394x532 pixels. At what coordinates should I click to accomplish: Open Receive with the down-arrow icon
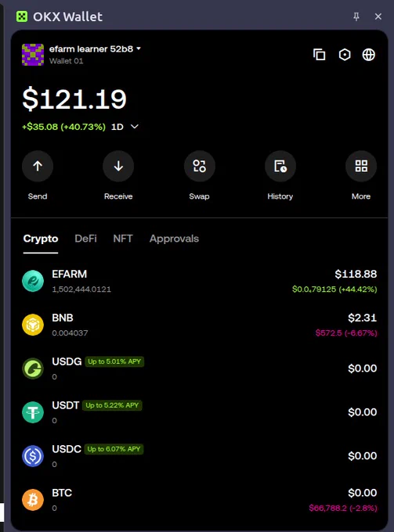pyautogui.click(x=118, y=166)
